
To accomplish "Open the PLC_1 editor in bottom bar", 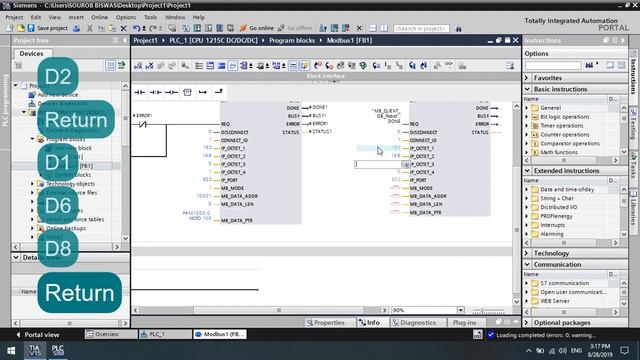I will (x=165, y=334).
